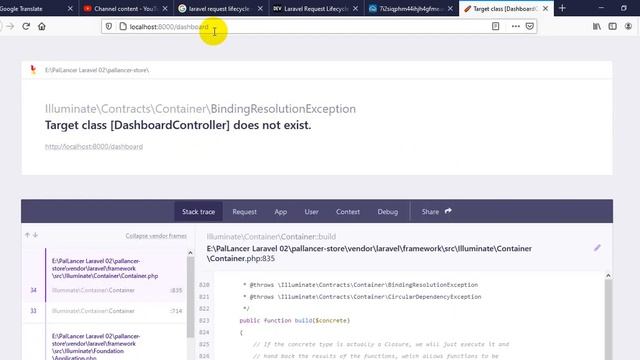Restore down the browser window
Viewport: 640px width, 360px height.
tap(624, 8)
